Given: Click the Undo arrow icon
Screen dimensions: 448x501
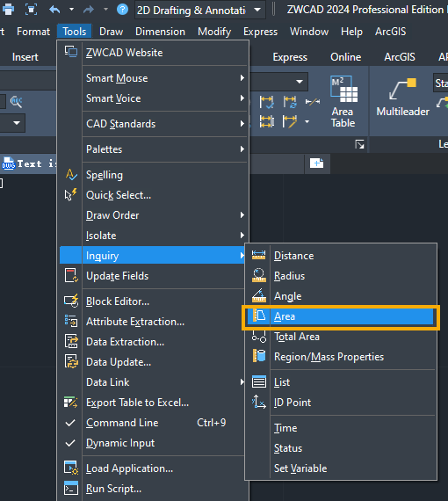Looking at the screenshot, I should coord(54,10).
